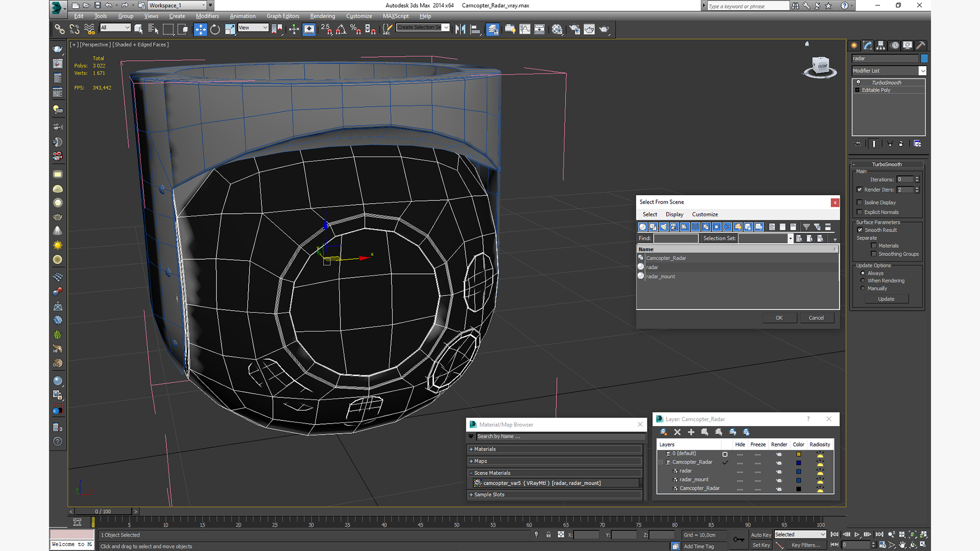This screenshot has height=551, width=980.
Task: Click the Render Setup teapot icon
Action: [574, 29]
